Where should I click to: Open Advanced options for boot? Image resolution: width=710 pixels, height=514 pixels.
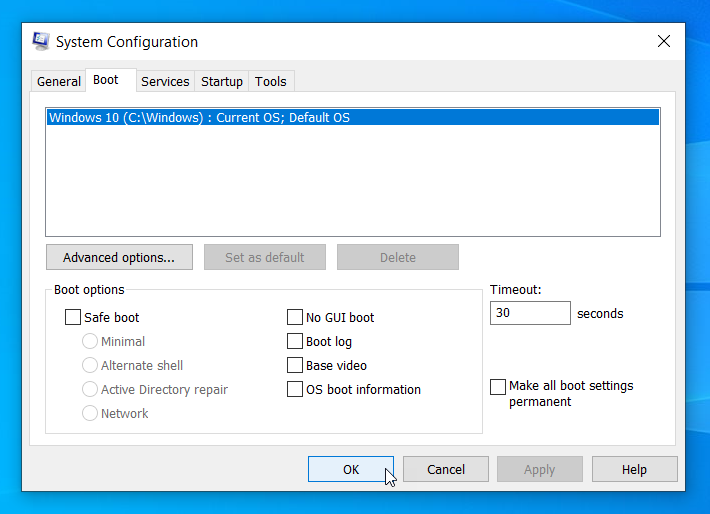coord(119,257)
